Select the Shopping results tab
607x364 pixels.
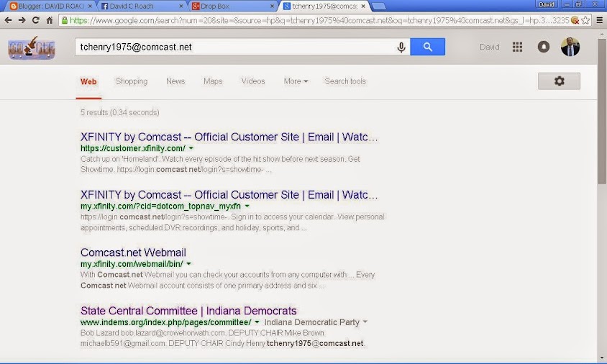pyautogui.click(x=132, y=81)
